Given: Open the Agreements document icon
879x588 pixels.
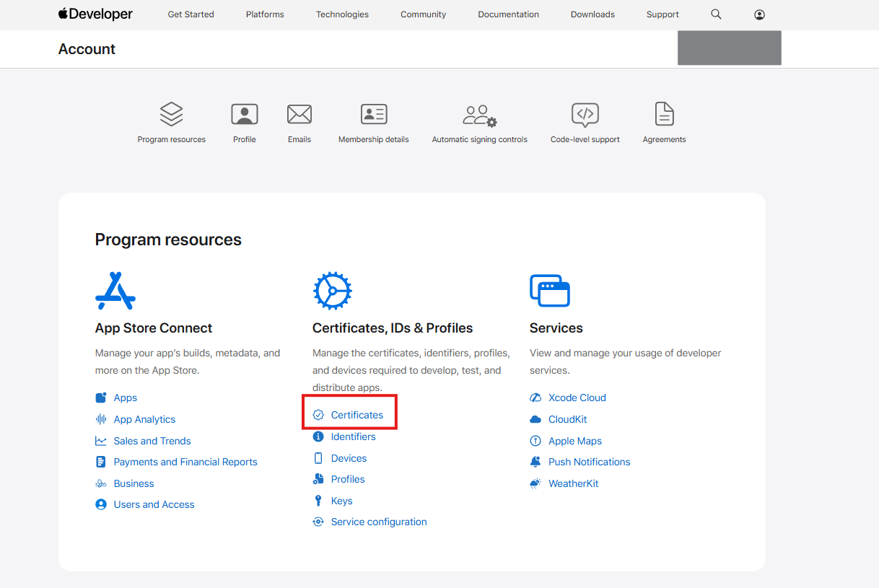Looking at the screenshot, I should (664, 114).
